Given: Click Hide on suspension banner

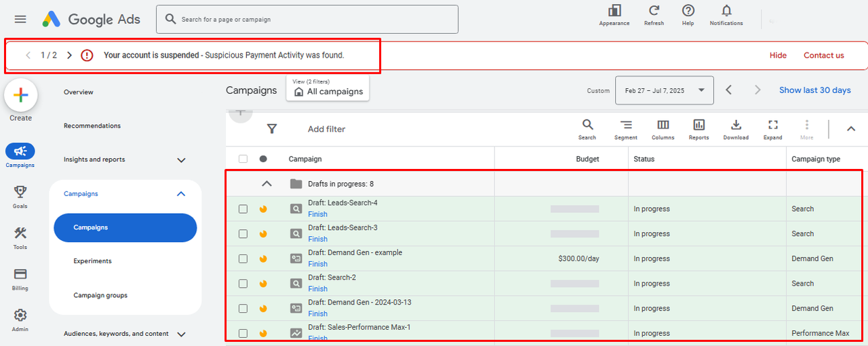Looking at the screenshot, I should click(x=778, y=56).
